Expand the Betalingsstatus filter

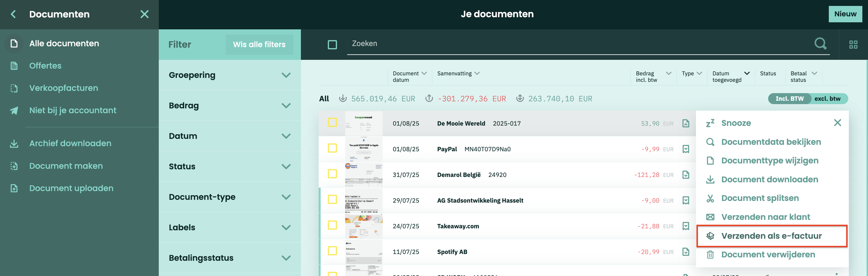(230, 258)
